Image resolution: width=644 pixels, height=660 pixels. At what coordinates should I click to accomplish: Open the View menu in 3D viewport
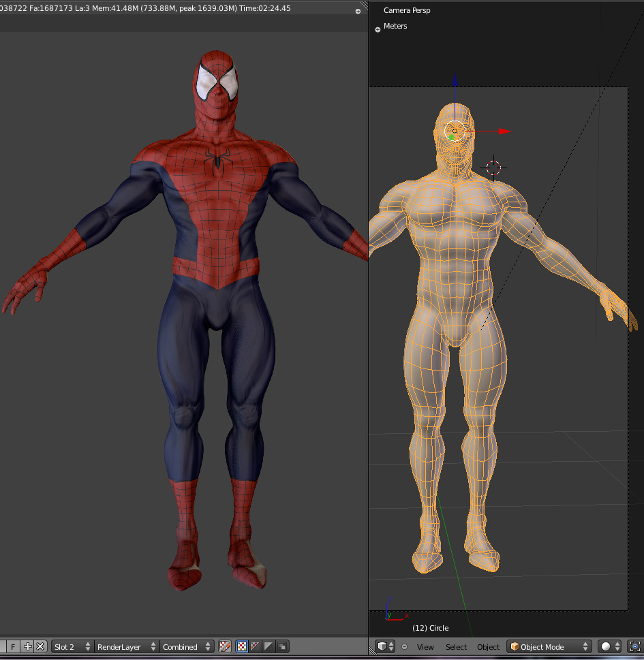[x=425, y=647]
